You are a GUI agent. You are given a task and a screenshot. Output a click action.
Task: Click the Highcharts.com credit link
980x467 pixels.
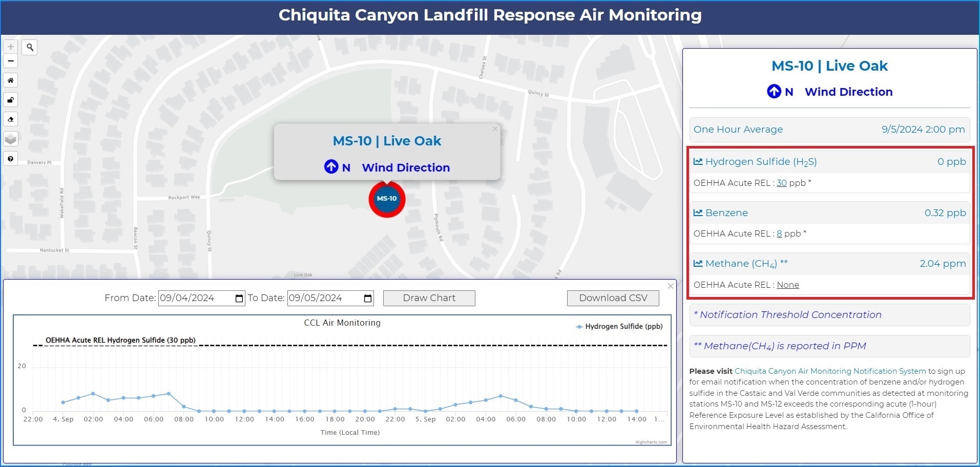click(651, 442)
